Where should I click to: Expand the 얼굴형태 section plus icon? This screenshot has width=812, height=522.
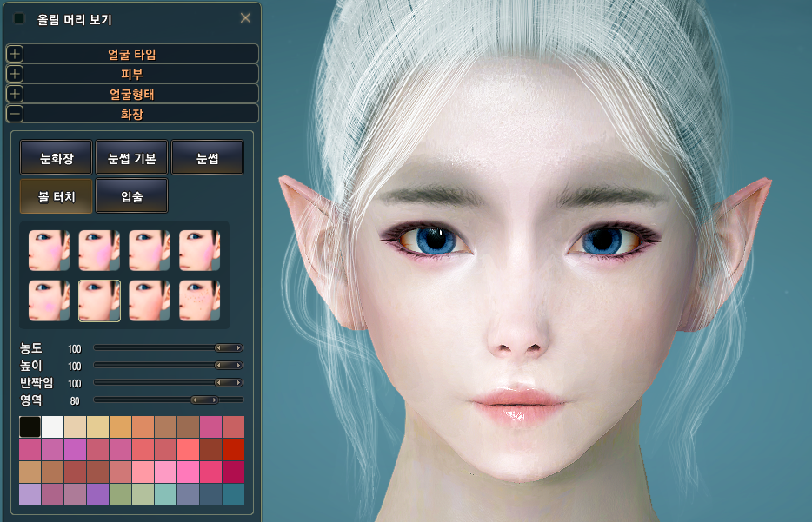tap(15, 94)
